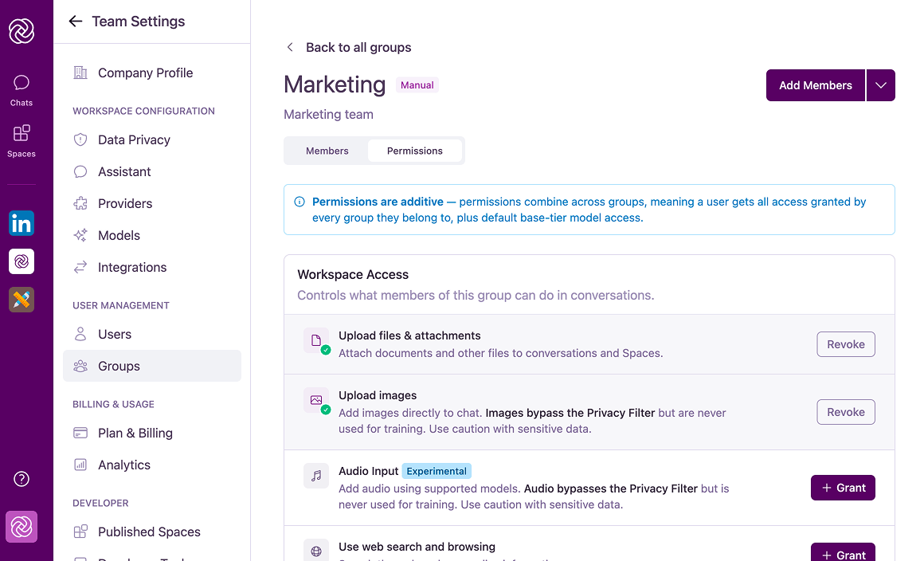Click the Experimental tag on Audio Input
Image resolution: width=924 pixels, height=561 pixels.
437,472
